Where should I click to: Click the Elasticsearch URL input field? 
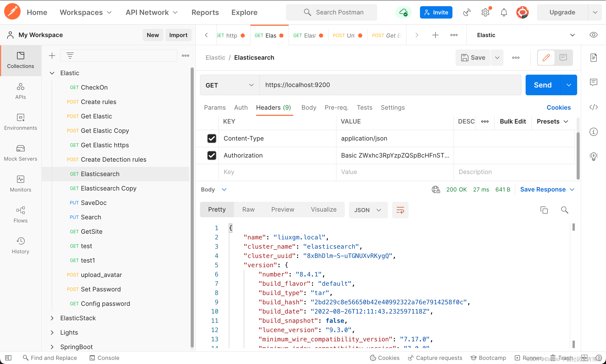[x=390, y=85]
